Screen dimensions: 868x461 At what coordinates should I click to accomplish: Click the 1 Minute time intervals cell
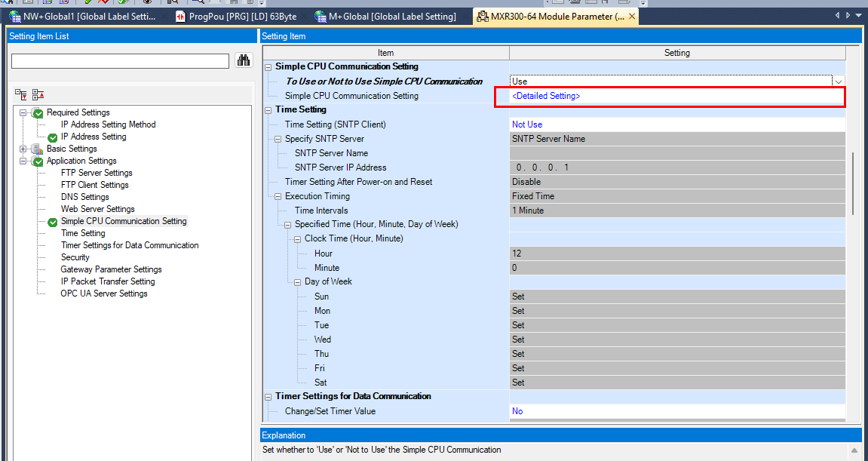click(x=677, y=211)
